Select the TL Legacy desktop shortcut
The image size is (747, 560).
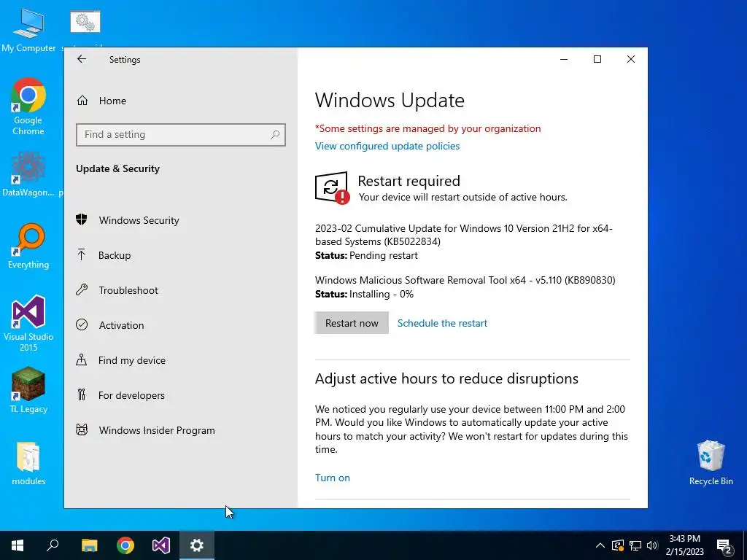click(x=28, y=390)
